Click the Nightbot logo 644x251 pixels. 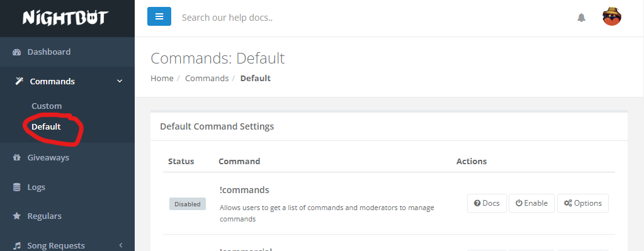click(65, 18)
